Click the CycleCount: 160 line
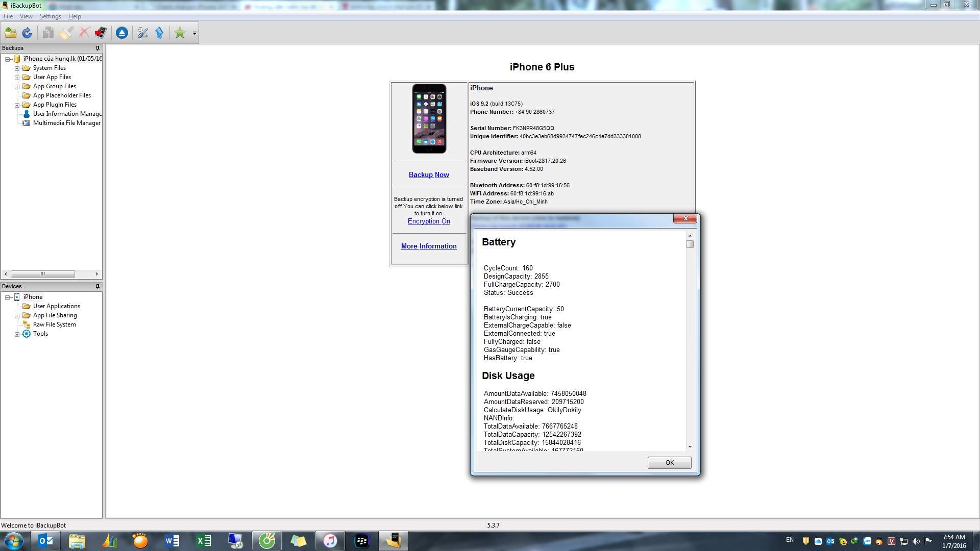980x551 pixels. 508,268
